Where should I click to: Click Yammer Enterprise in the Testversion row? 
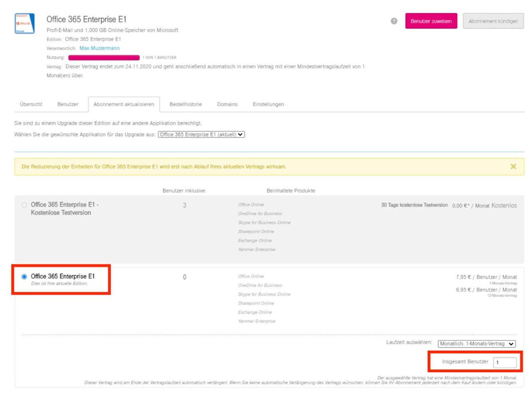pyautogui.click(x=257, y=249)
